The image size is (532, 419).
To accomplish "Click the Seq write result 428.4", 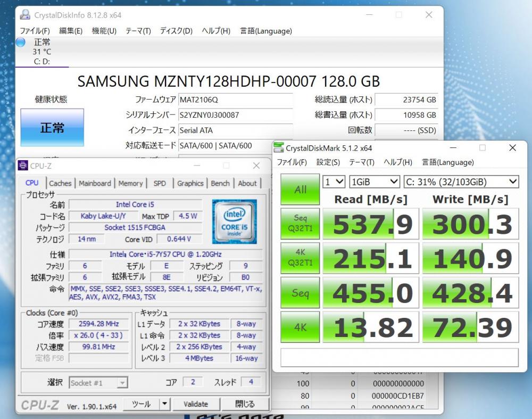I will click(471, 293).
